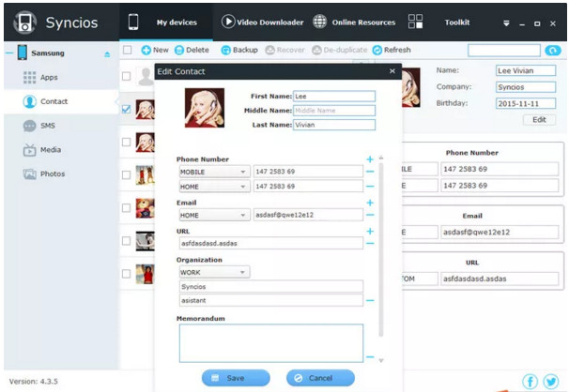Open the MOBILE phone type dropdown
Image resolution: width=569 pixels, height=392 pixels.
click(214, 172)
